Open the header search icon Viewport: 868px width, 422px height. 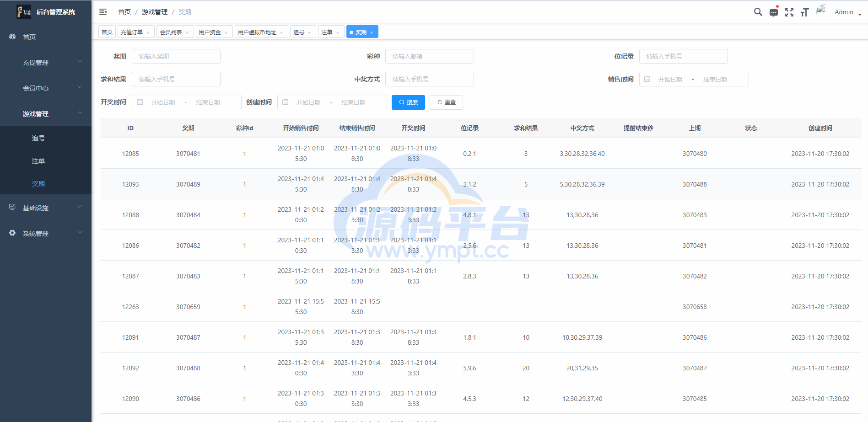click(x=758, y=12)
